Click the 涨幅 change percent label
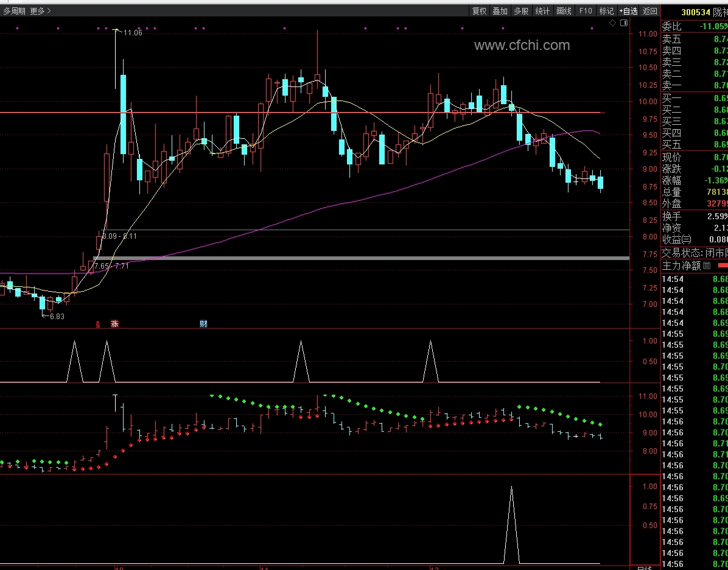728x570 pixels. (x=671, y=181)
